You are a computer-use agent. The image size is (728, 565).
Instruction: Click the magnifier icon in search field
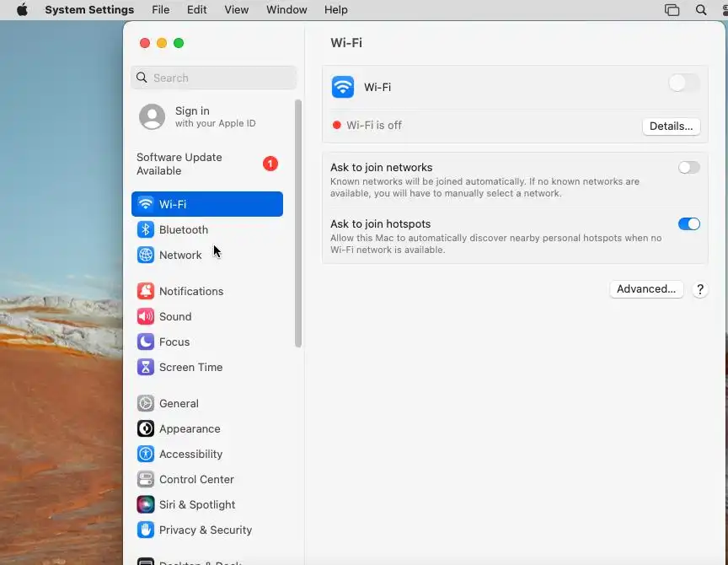click(142, 78)
